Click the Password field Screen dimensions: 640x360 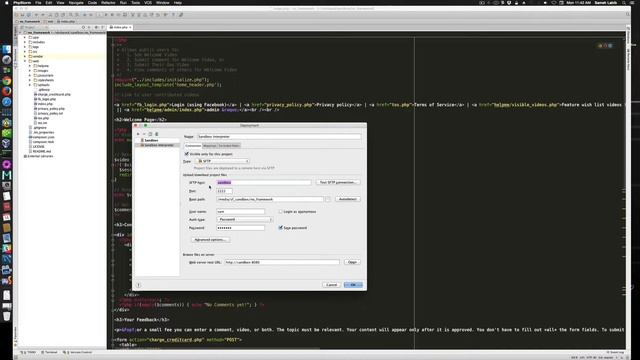240,228
